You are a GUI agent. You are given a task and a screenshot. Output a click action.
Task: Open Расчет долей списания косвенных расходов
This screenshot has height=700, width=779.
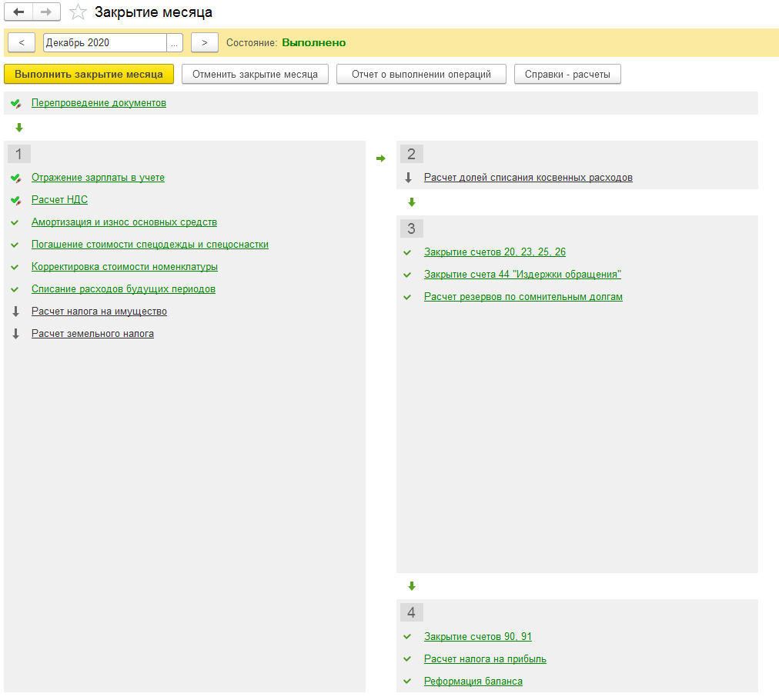528,178
